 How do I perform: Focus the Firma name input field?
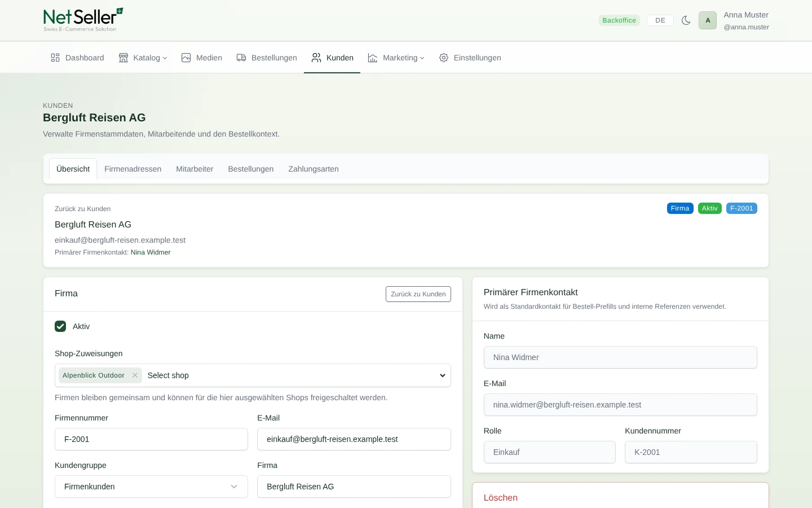354,487
